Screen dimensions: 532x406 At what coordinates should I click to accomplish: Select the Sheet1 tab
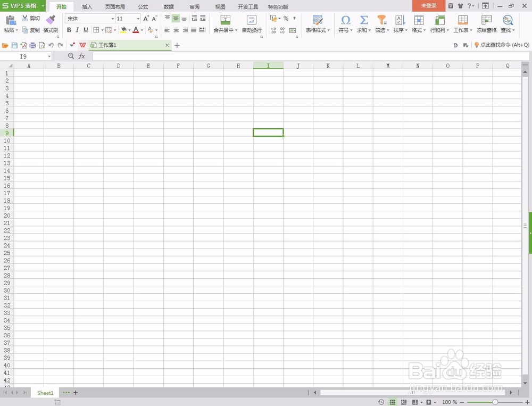[x=45, y=393]
